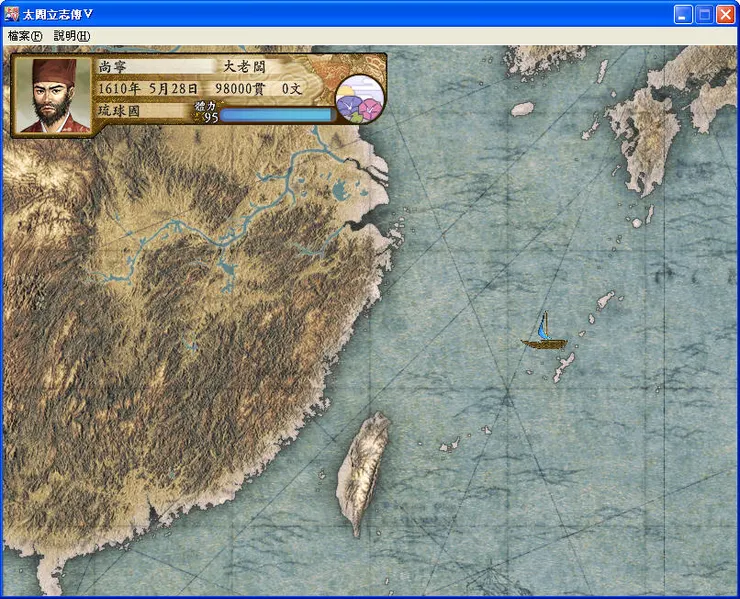740x599 pixels.
Task: Click the character name 尚寧
Action: pyautogui.click(x=112, y=67)
